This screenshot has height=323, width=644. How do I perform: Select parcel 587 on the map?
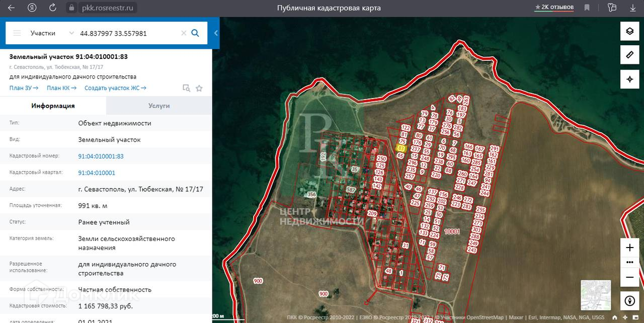(351, 190)
